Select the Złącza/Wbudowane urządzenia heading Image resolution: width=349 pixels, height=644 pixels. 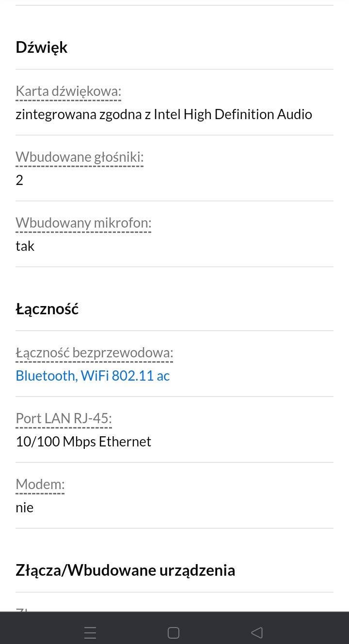126,570
